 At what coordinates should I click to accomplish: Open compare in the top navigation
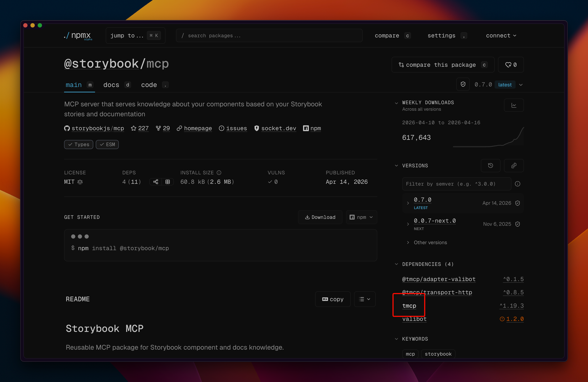pos(393,35)
